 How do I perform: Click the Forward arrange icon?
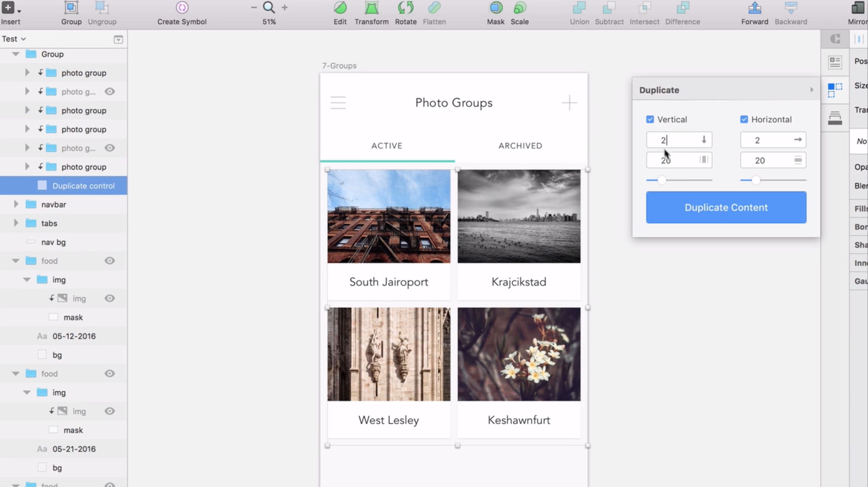pos(754,8)
